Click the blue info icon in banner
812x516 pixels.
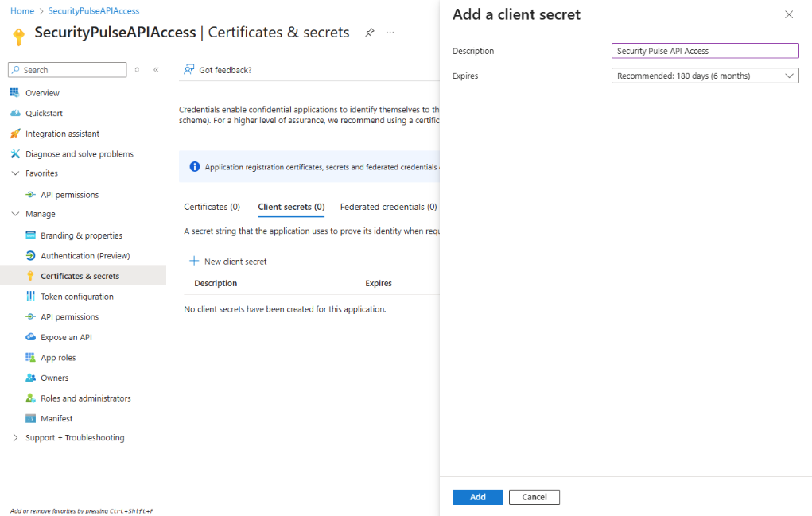[x=194, y=167]
